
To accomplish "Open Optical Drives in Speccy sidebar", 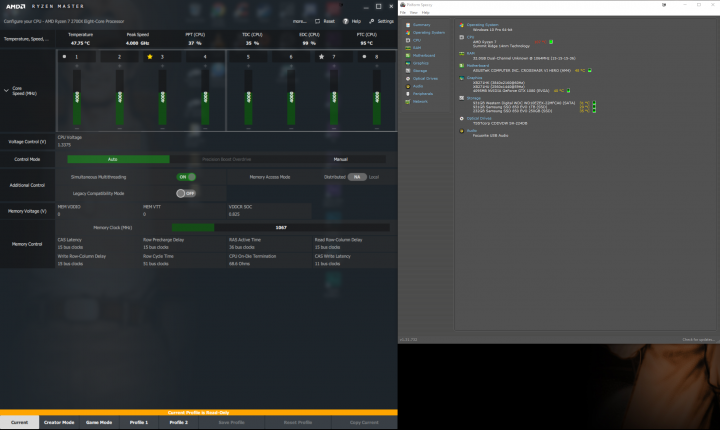I will click(x=425, y=79).
